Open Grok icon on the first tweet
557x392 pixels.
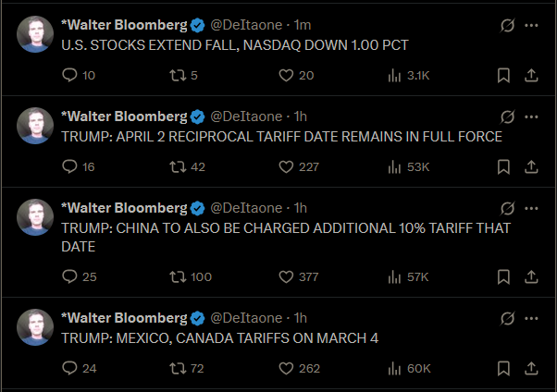point(506,26)
